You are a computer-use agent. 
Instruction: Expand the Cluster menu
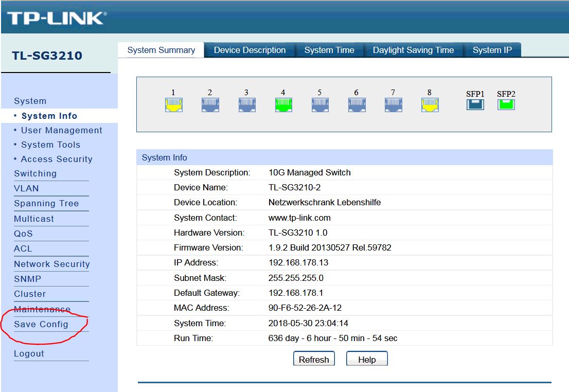click(30, 294)
